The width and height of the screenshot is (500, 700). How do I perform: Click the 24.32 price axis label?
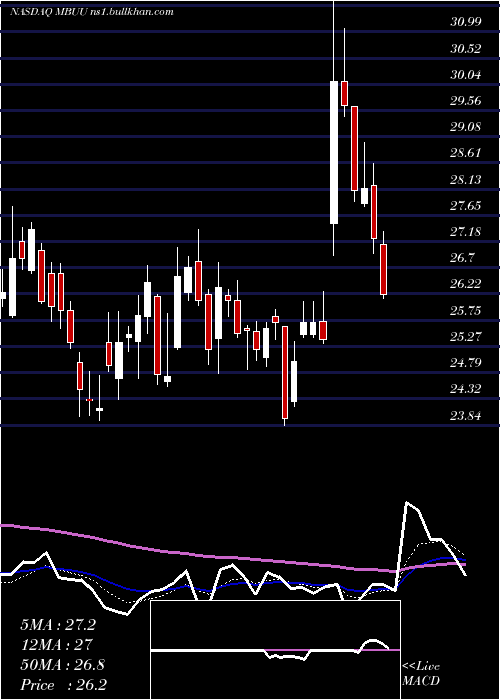(x=466, y=389)
